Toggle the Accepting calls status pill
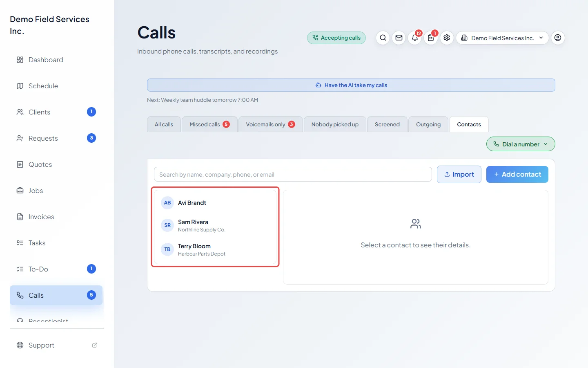The width and height of the screenshot is (588, 368). (336, 38)
